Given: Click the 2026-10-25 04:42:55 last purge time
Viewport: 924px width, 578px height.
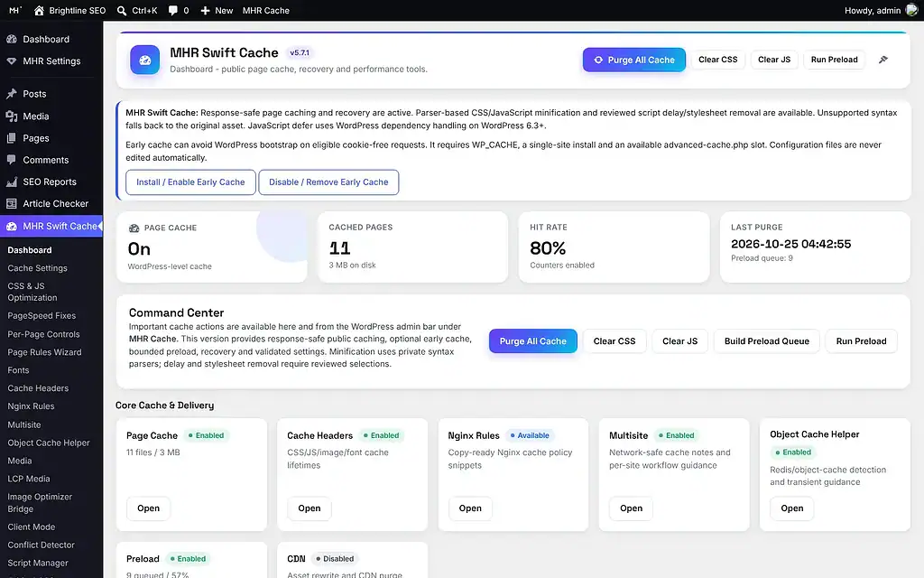Looking at the screenshot, I should pos(790,244).
